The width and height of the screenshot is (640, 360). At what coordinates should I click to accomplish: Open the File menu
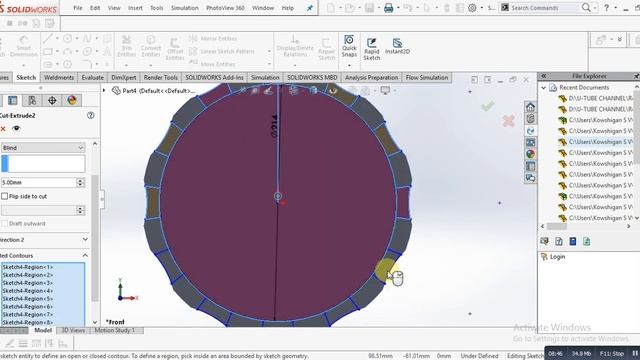click(78, 8)
